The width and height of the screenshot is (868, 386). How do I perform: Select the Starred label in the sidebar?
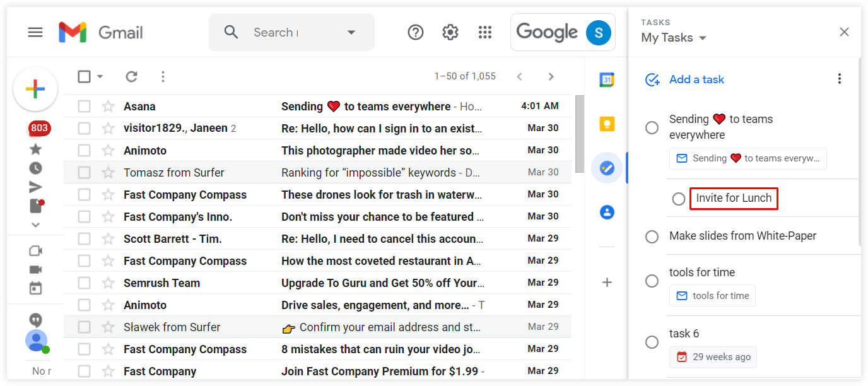tap(35, 149)
